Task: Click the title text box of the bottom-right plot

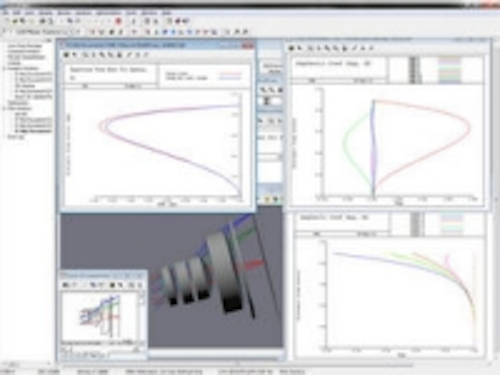Action: pos(343,221)
